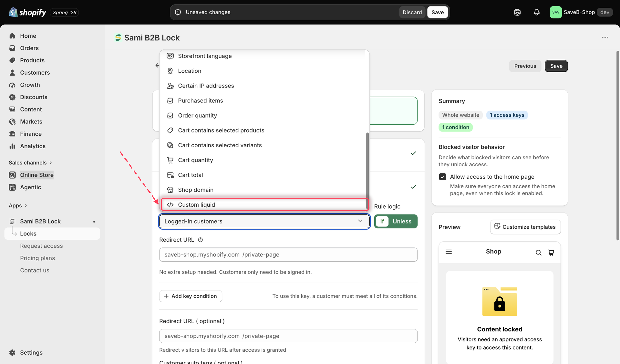Choose Custom liquid condition

point(264,205)
